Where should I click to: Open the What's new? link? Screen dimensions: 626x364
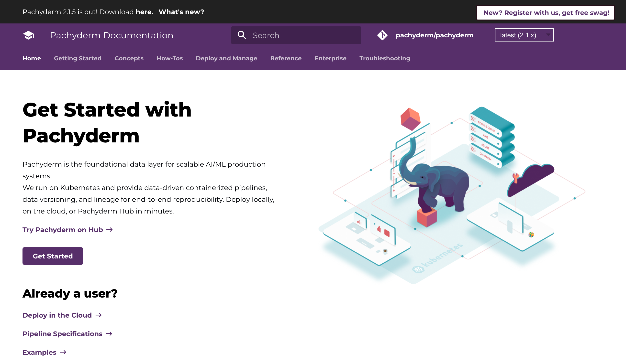coord(181,12)
